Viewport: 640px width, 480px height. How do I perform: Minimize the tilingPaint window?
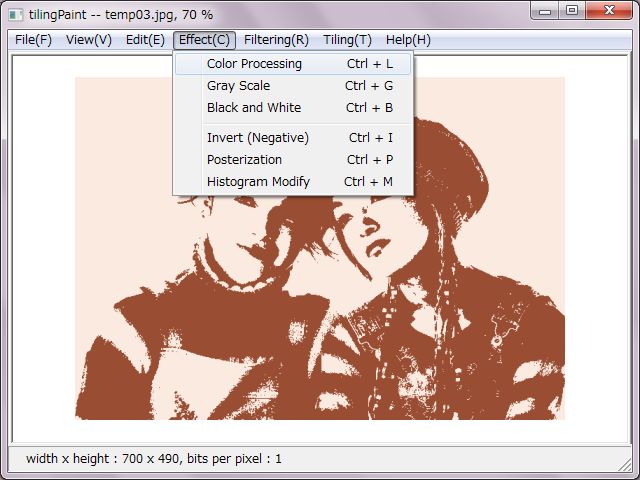545,11
